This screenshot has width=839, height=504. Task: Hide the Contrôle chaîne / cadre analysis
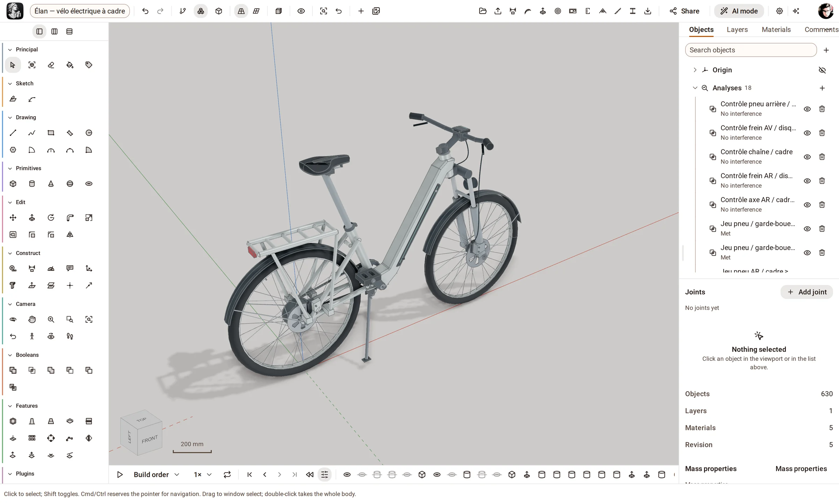(807, 157)
